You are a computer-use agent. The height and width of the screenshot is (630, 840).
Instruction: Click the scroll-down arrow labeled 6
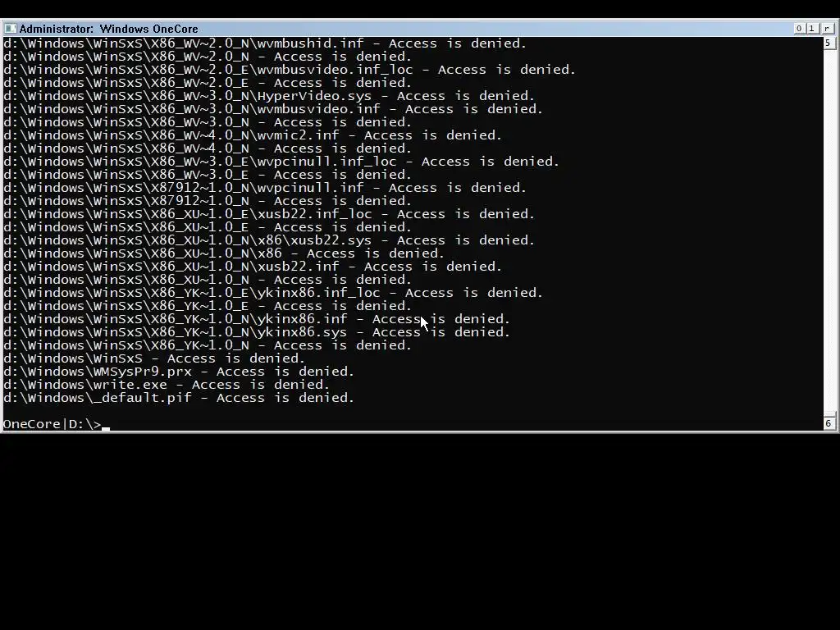[829, 423]
